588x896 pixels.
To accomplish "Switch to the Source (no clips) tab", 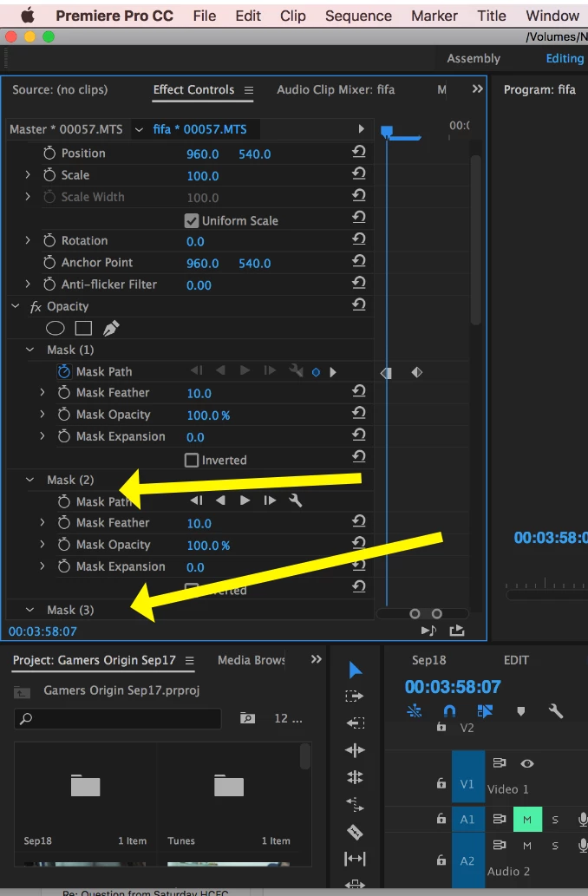I will point(60,89).
